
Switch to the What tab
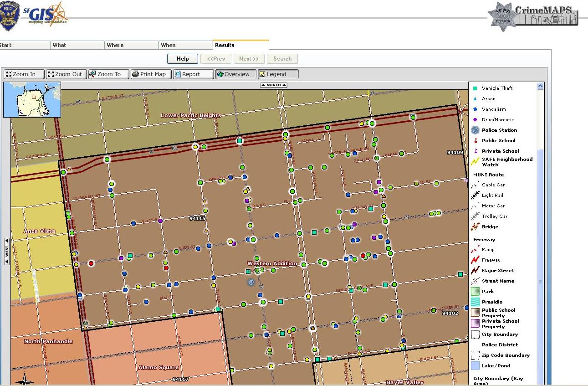click(77, 45)
